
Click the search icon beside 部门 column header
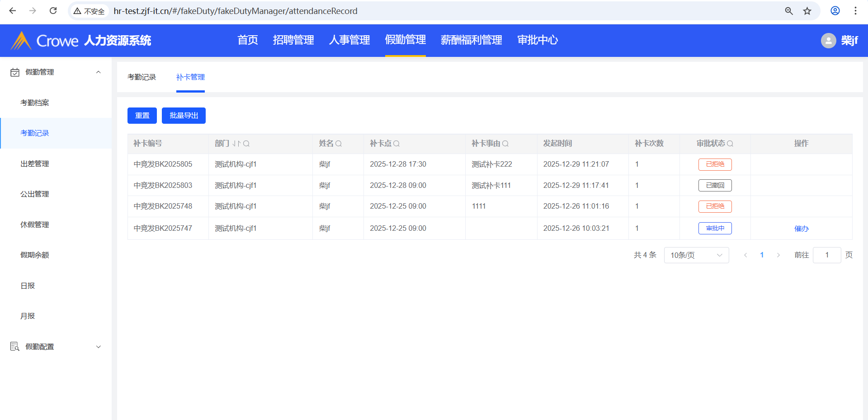[x=246, y=144]
